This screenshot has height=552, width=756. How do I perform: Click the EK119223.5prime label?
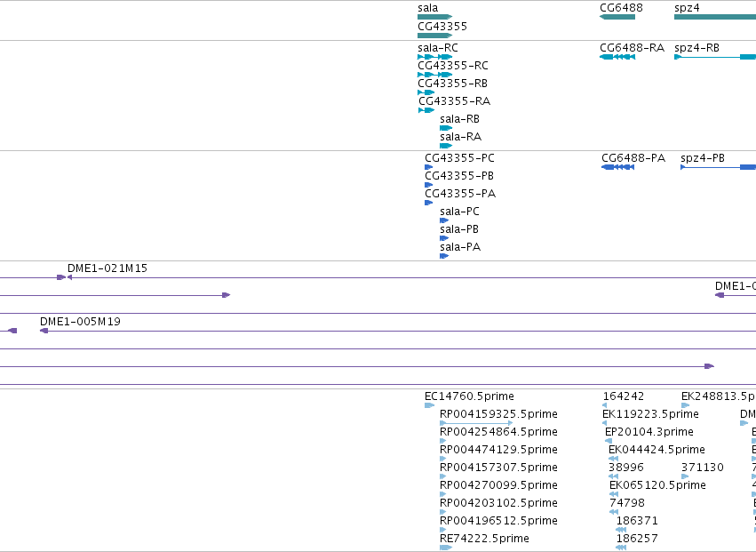(x=650, y=414)
